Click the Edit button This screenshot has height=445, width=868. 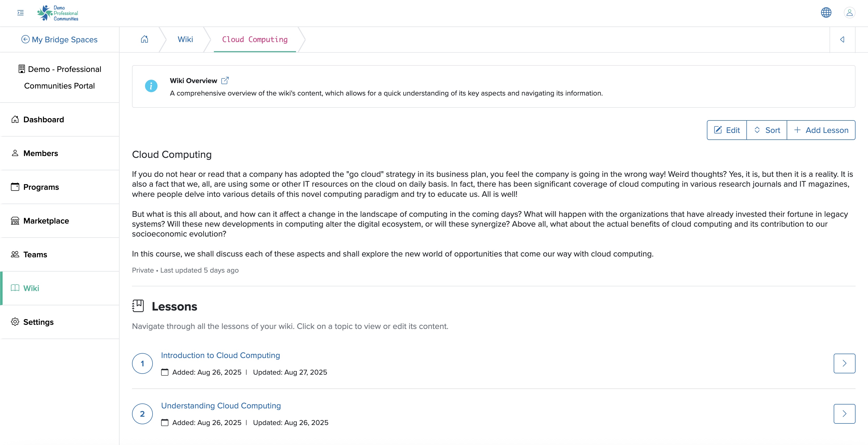[x=727, y=130]
